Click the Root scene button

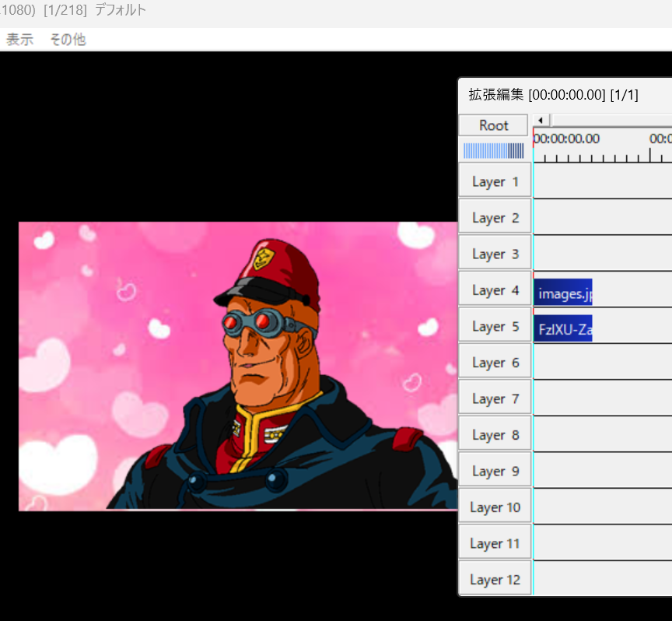(x=494, y=125)
